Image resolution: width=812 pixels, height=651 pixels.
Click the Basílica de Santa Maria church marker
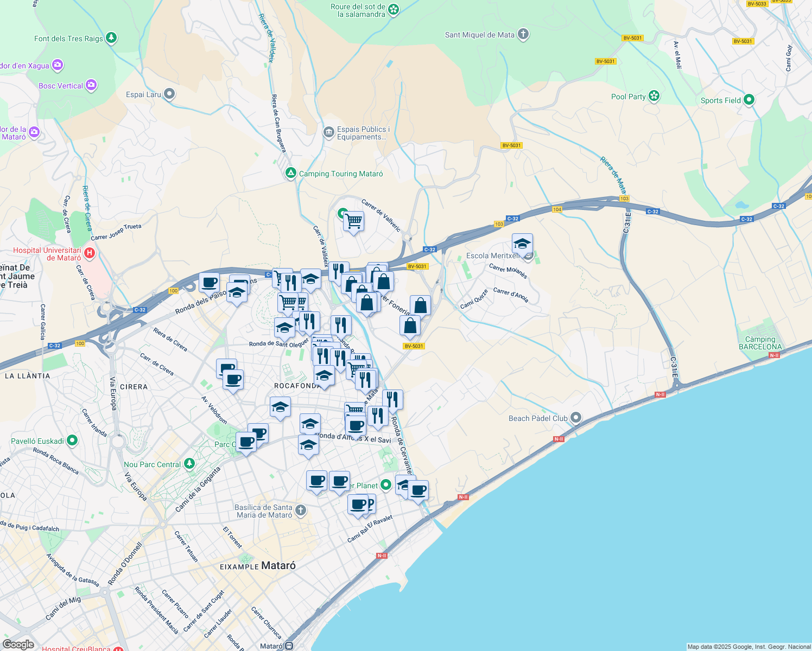click(x=300, y=510)
